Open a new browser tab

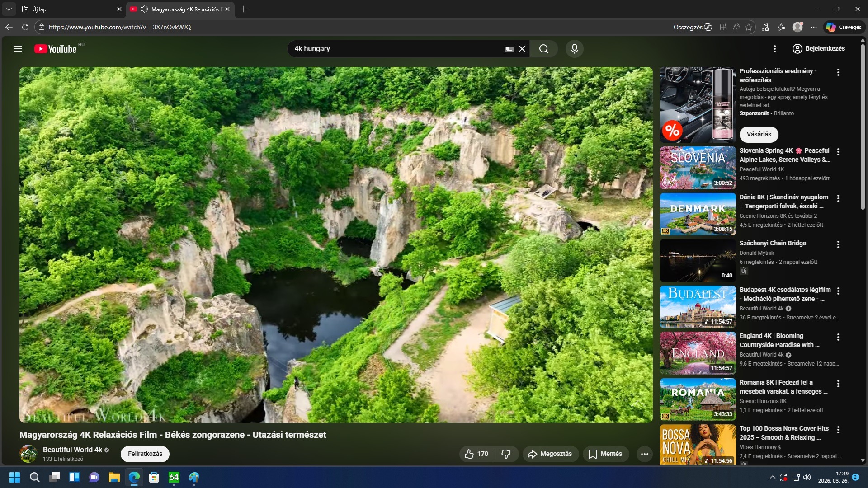(244, 9)
